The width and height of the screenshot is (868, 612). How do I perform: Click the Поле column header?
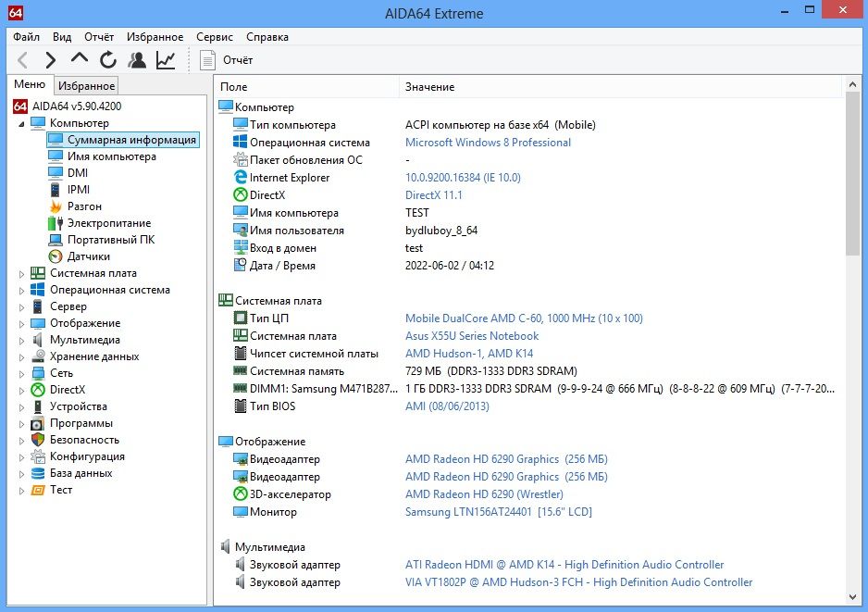click(x=306, y=87)
